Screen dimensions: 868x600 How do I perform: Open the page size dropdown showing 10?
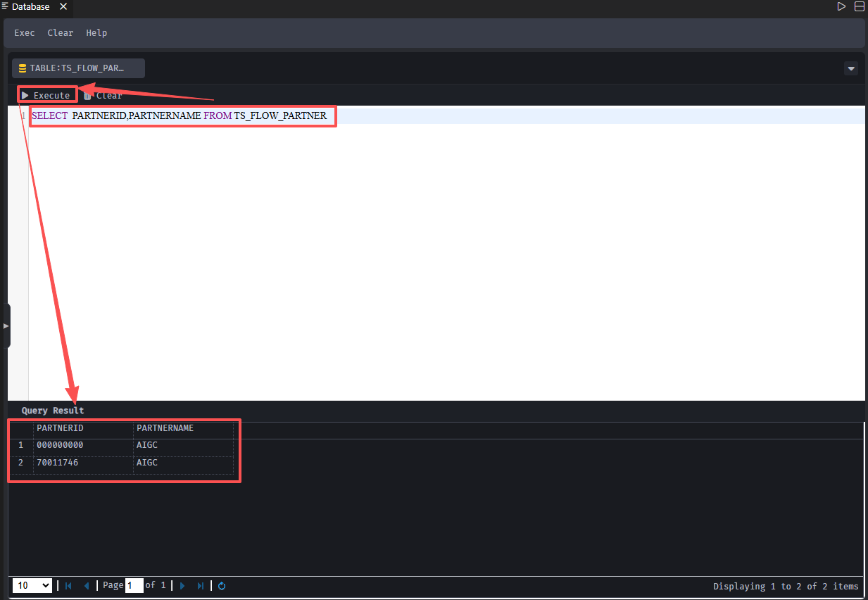(32, 586)
